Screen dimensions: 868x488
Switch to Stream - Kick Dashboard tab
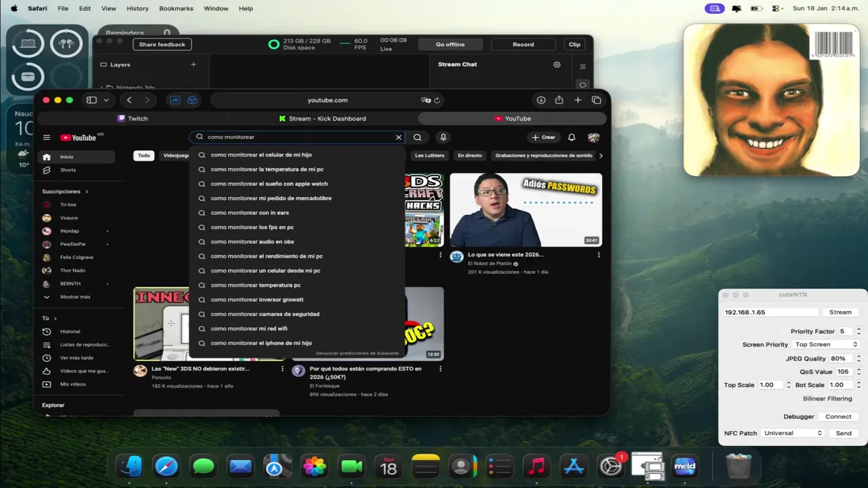pyautogui.click(x=323, y=119)
